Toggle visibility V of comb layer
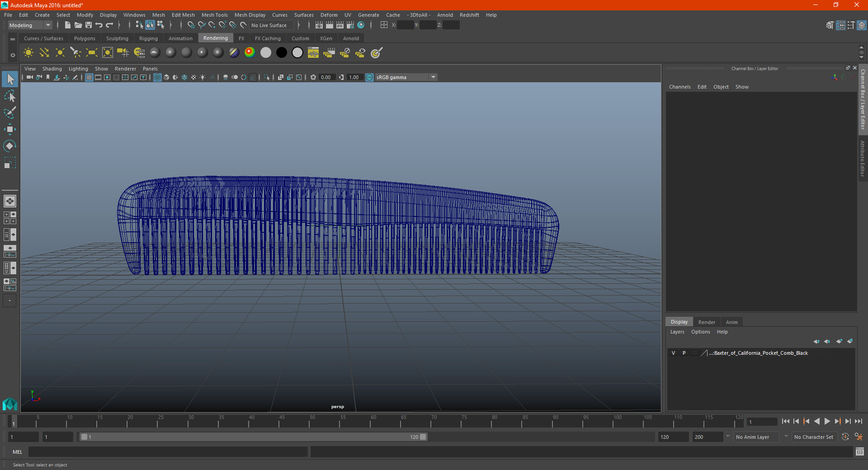The height and width of the screenshot is (470, 868). (x=673, y=353)
